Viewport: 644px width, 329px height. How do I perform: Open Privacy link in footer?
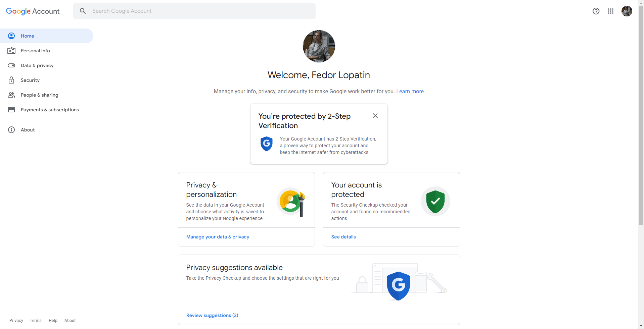click(x=16, y=321)
